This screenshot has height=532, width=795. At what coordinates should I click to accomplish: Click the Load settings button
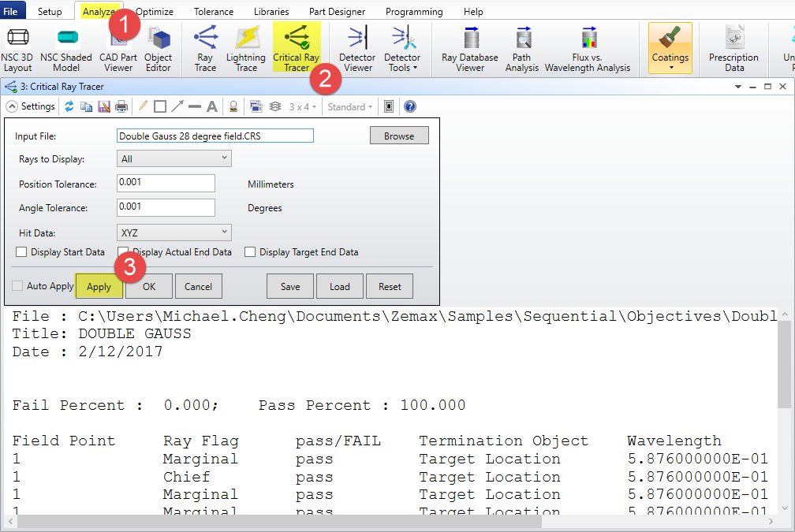point(340,287)
